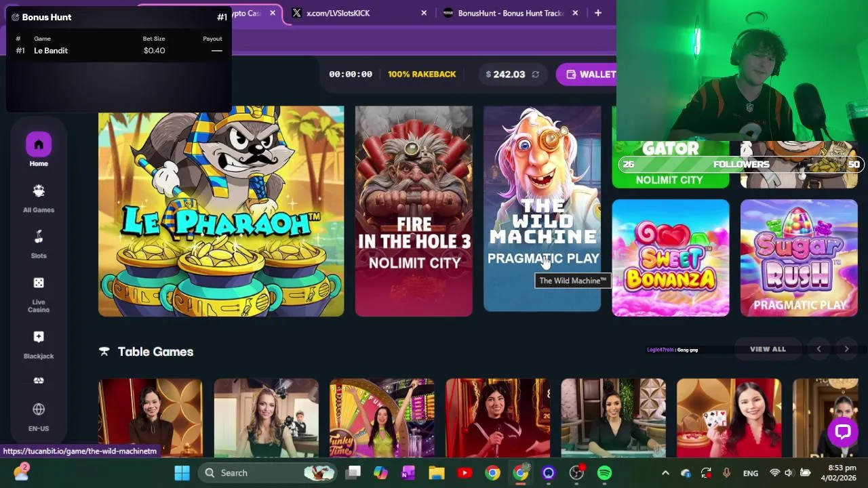Click the Table Games heading
The image size is (868, 488).
pyautogui.click(x=155, y=352)
